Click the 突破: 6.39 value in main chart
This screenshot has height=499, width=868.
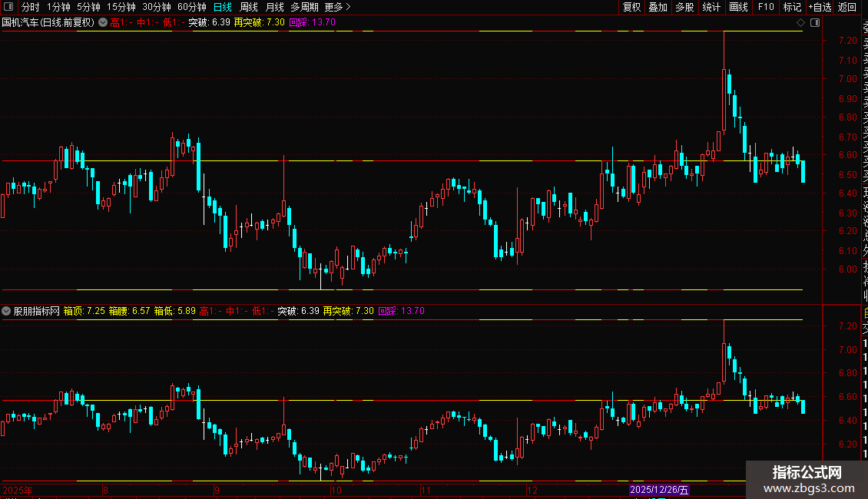coord(209,23)
